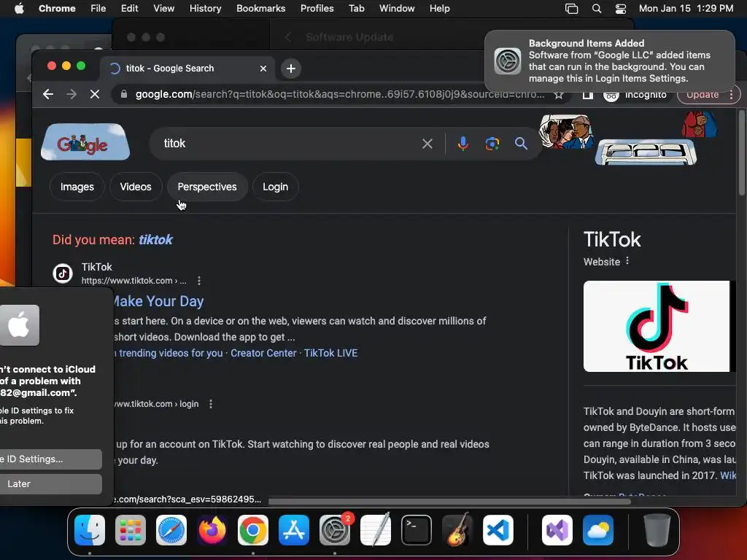This screenshot has height=560, width=747.
Task: Click the Wikipedia link in TikTok description
Action: [x=728, y=475]
